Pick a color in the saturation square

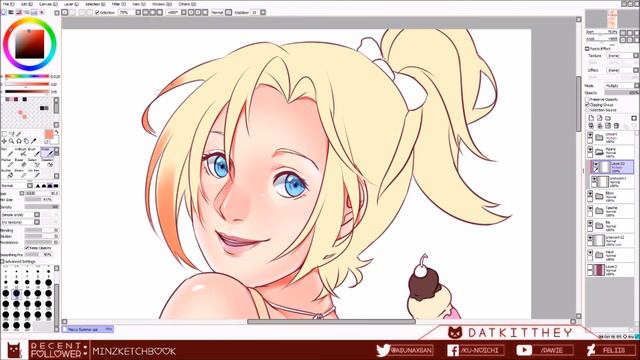coord(29,44)
